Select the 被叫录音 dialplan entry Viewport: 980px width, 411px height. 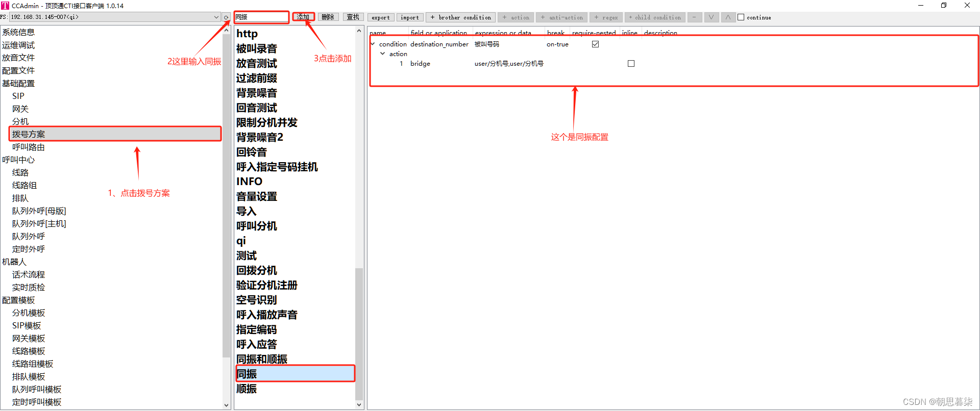click(x=257, y=48)
